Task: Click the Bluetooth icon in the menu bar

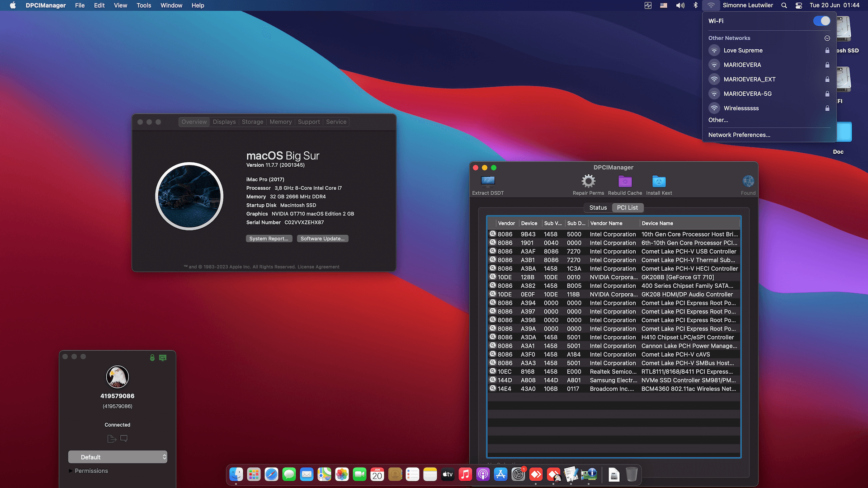Action: point(696,5)
